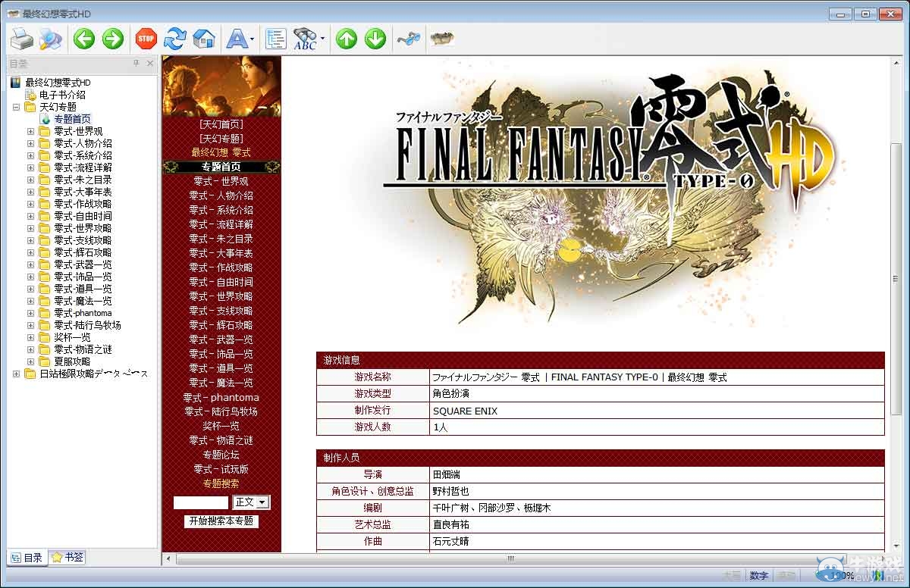Close the 目录 side panel
Image resolution: width=910 pixels, height=588 pixels.
(150, 64)
